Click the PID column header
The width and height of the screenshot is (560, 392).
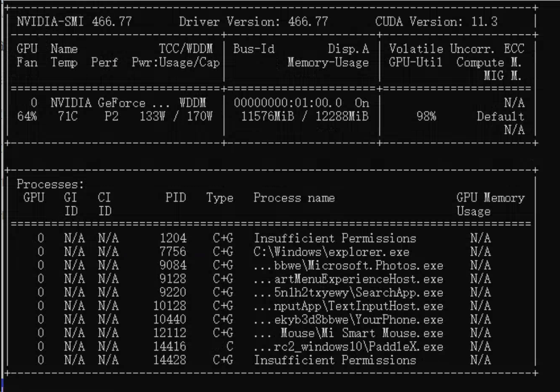176,198
